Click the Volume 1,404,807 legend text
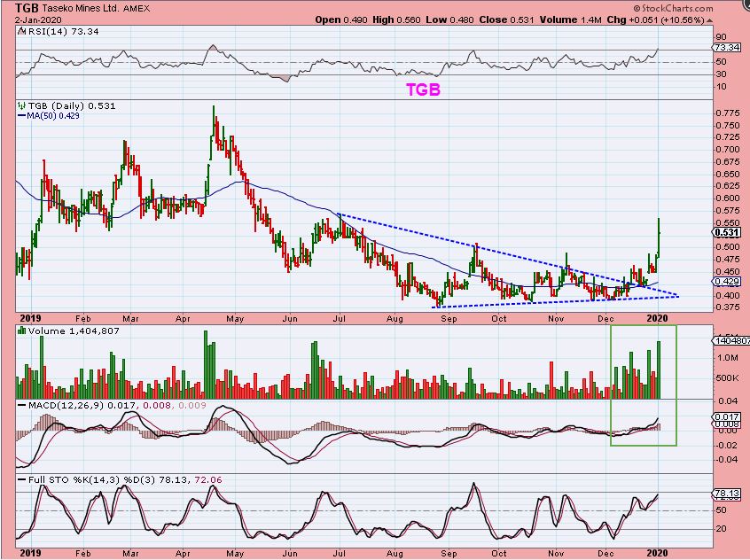The height and width of the screenshot is (560, 750). [x=74, y=331]
